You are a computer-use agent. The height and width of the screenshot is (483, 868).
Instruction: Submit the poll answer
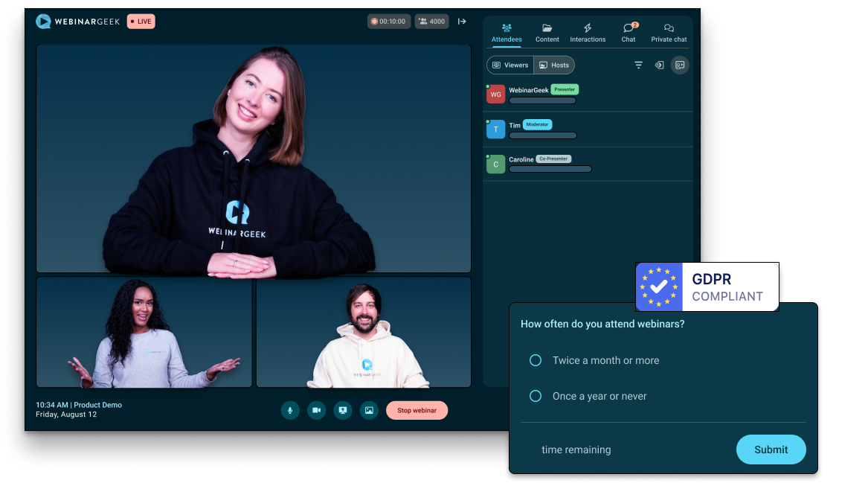[771, 450]
